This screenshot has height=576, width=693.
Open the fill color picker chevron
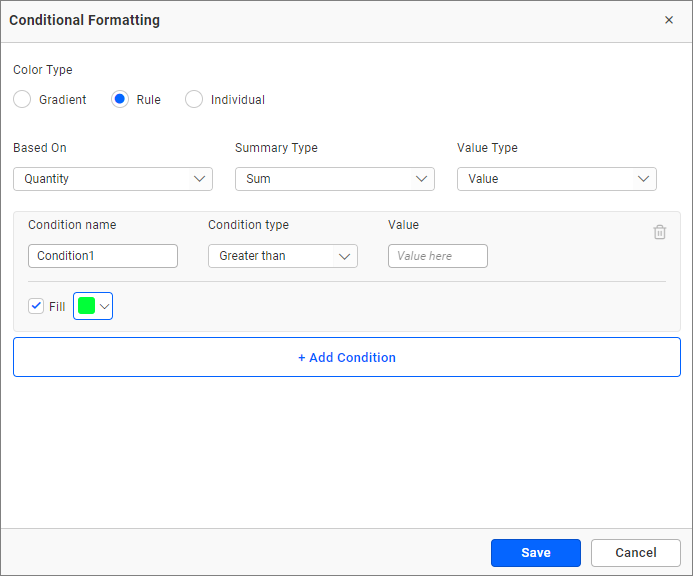coord(104,307)
